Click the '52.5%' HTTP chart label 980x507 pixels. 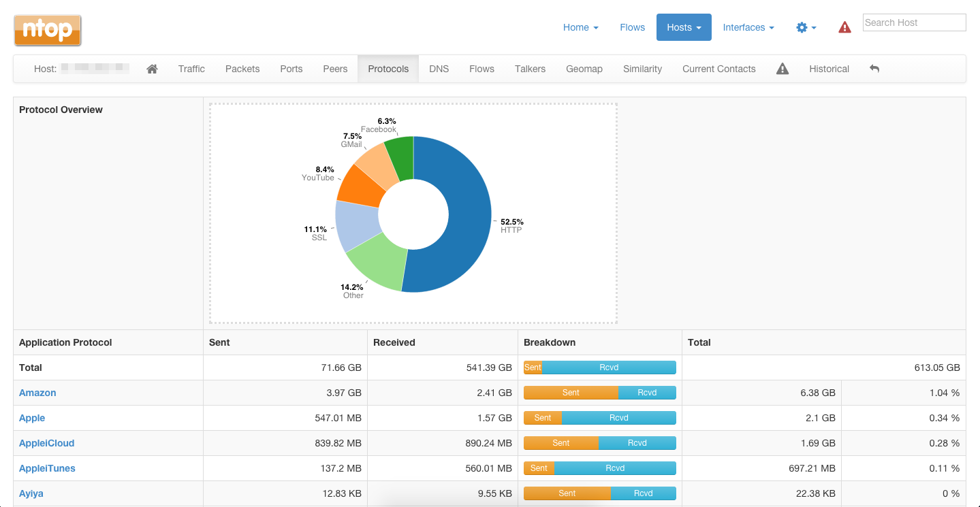coord(512,222)
